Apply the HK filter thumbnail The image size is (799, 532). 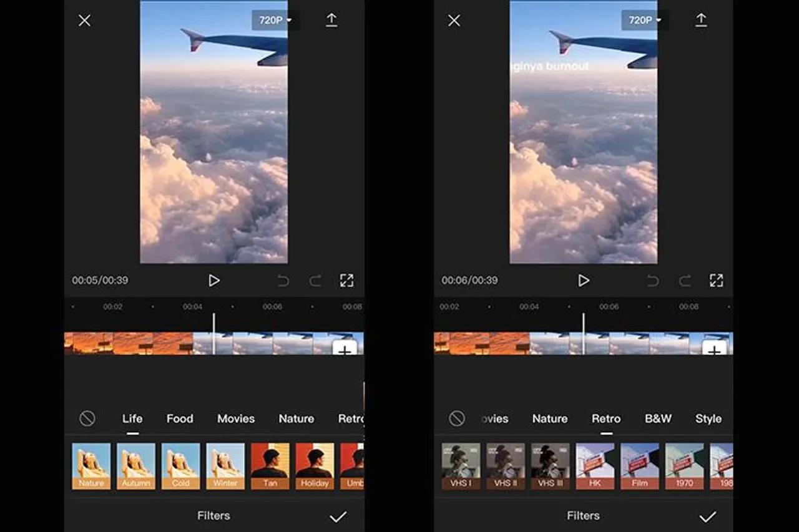[595, 466]
